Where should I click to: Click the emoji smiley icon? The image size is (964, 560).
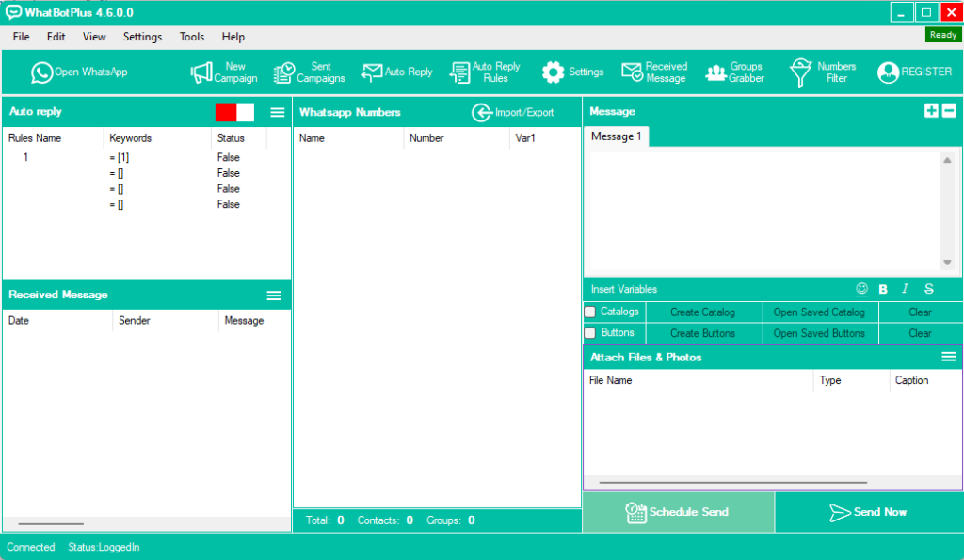[861, 289]
